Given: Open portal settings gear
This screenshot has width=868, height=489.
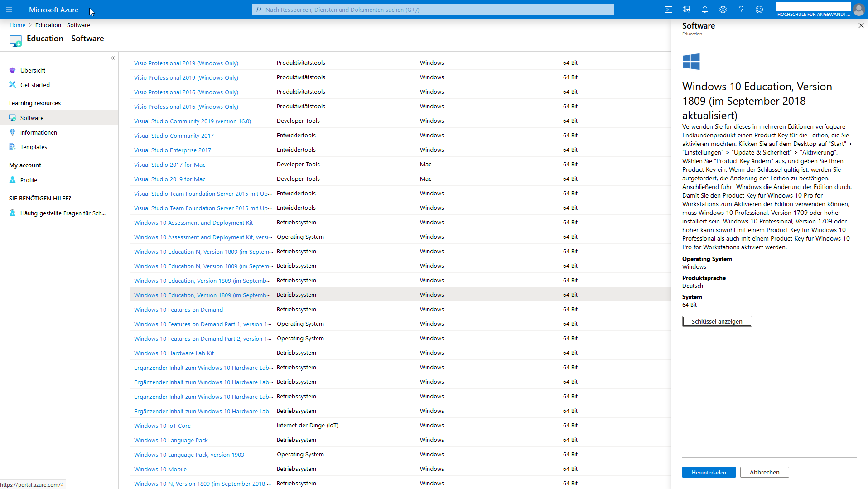Looking at the screenshot, I should click(723, 10).
